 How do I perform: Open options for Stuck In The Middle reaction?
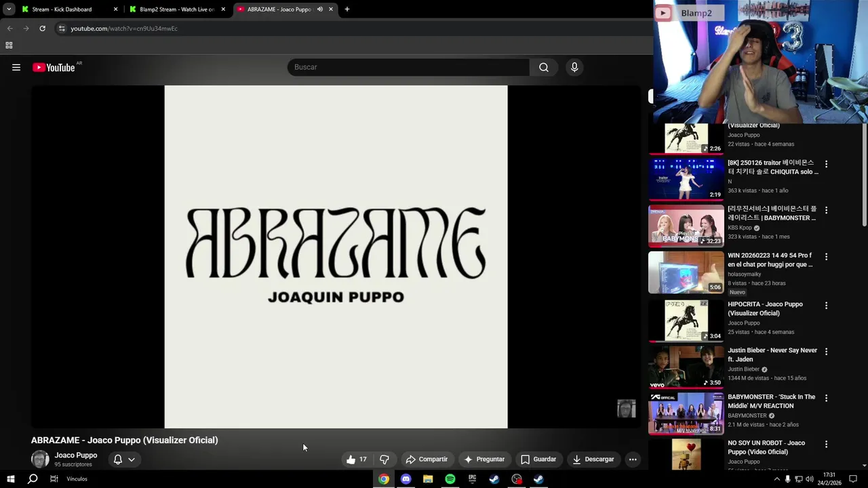pos(826,398)
